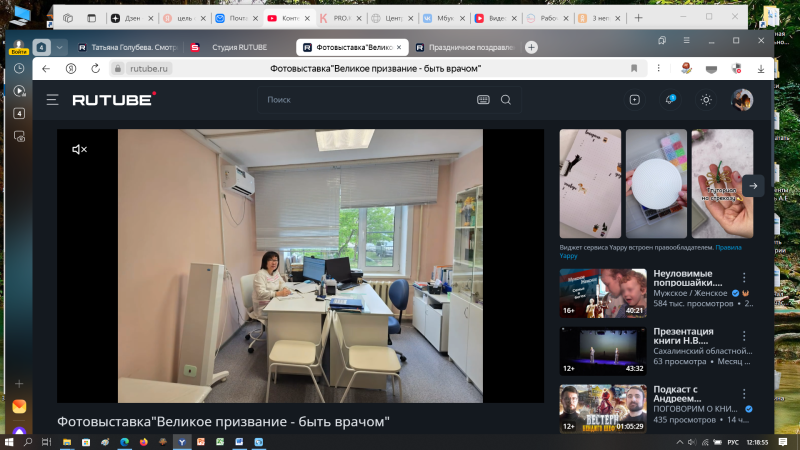800x450 pixels.
Task: Open Yandex home page button
Action: (71, 69)
